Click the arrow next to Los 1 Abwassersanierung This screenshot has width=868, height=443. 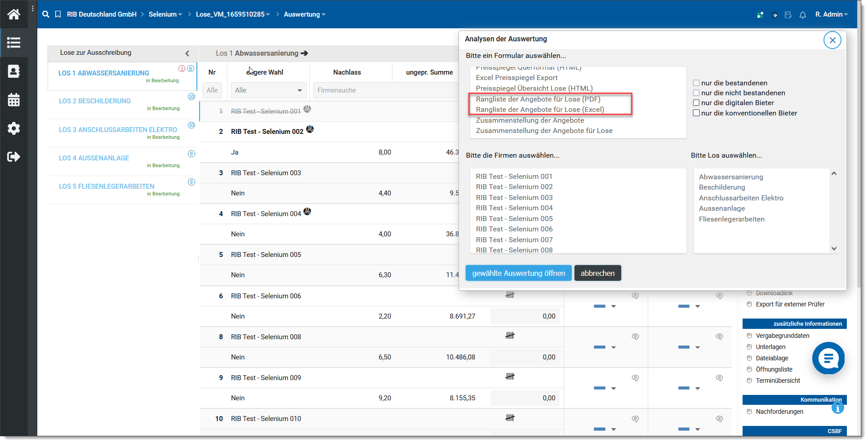(304, 53)
